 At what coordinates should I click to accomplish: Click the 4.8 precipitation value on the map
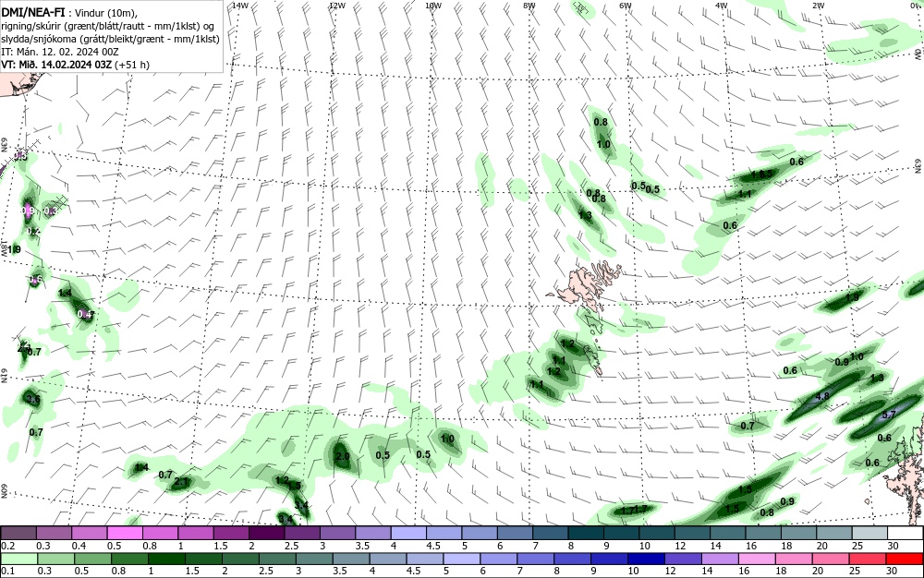[x=822, y=396]
